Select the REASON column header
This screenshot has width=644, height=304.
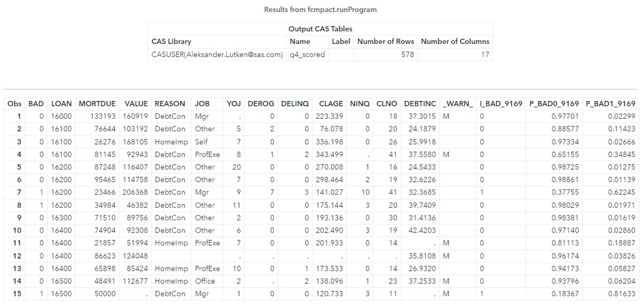tap(170, 103)
